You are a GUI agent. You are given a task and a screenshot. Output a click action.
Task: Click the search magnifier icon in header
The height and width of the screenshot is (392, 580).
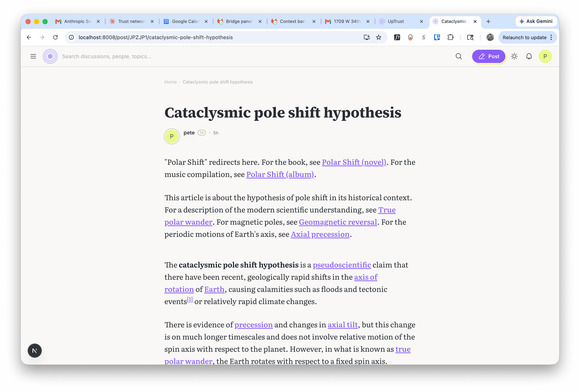(459, 56)
